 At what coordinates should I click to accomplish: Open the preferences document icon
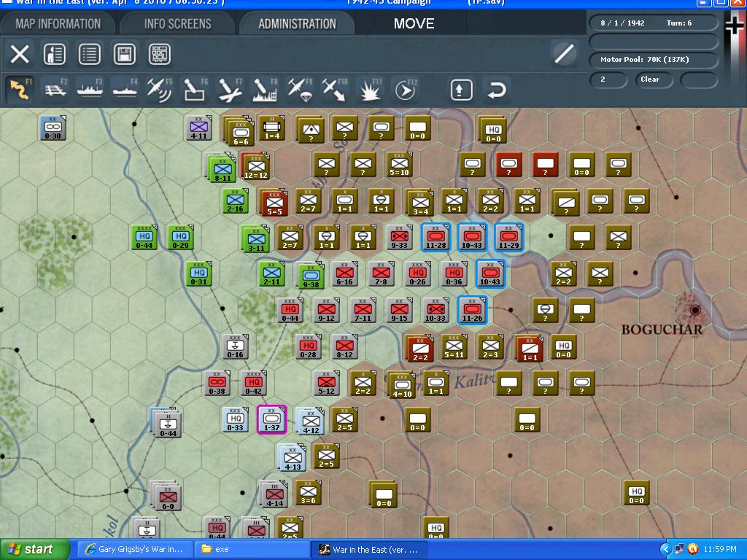pyautogui.click(x=54, y=54)
